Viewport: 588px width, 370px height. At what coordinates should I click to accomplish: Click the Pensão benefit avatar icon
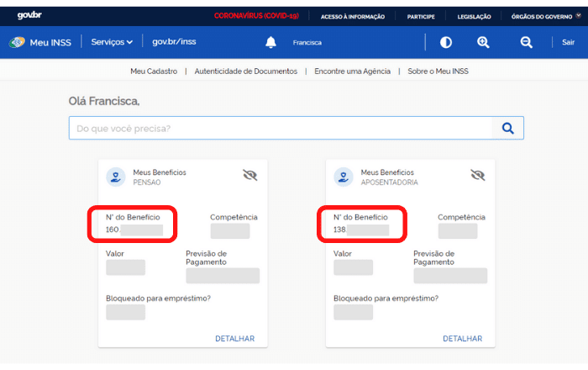click(x=116, y=177)
